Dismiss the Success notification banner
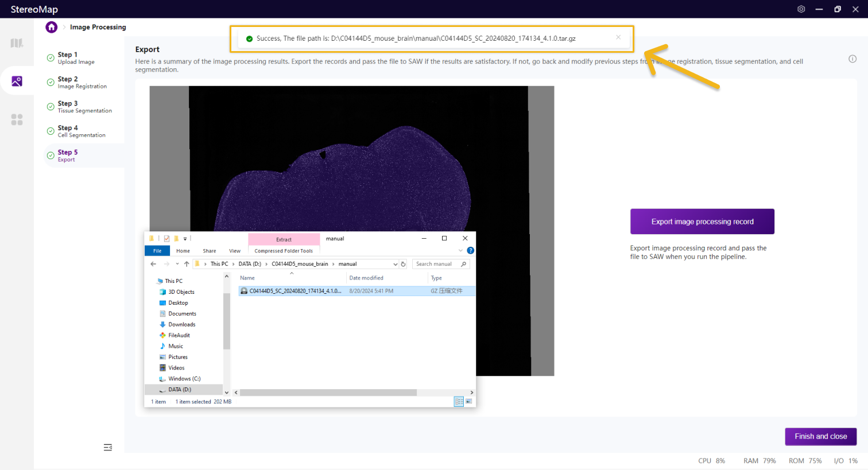 (x=618, y=37)
